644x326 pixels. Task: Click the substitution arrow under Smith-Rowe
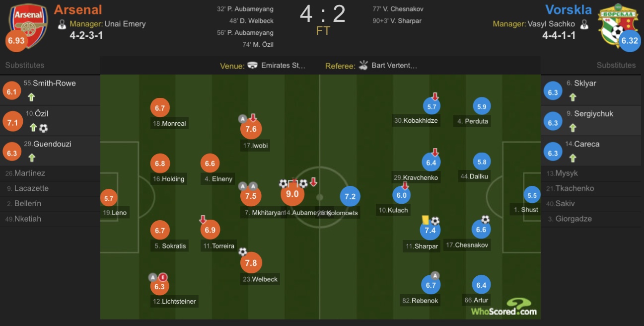click(31, 97)
